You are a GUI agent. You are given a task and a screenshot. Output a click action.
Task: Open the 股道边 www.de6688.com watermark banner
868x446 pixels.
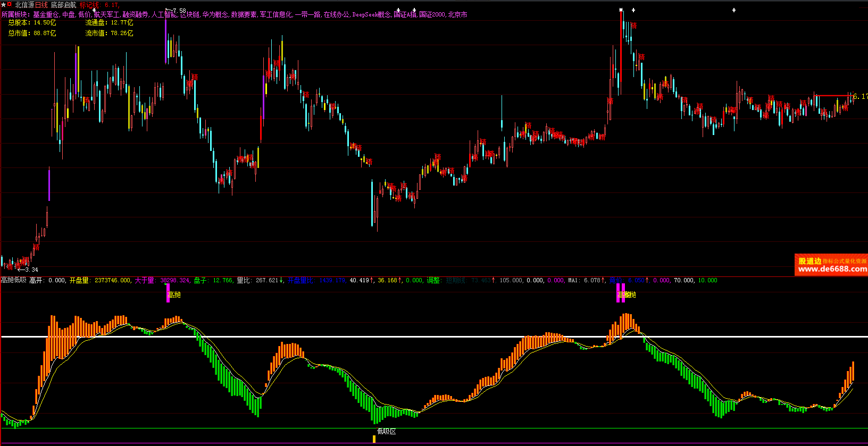tap(831, 265)
